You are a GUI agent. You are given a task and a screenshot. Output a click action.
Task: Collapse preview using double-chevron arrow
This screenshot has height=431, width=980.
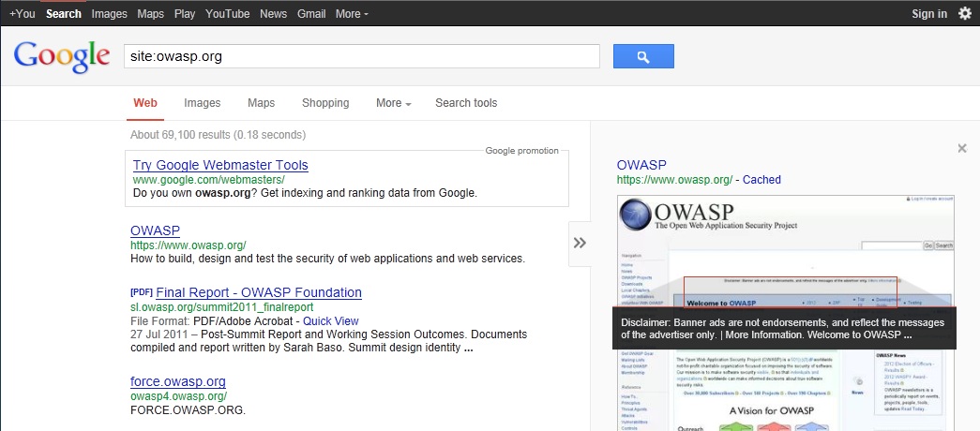coord(580,243)
